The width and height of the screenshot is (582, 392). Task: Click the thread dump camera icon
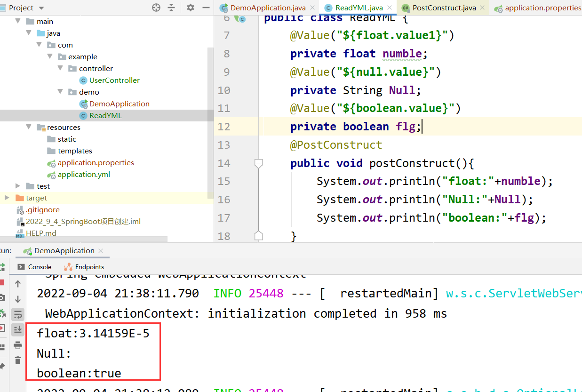click(2, 298)
